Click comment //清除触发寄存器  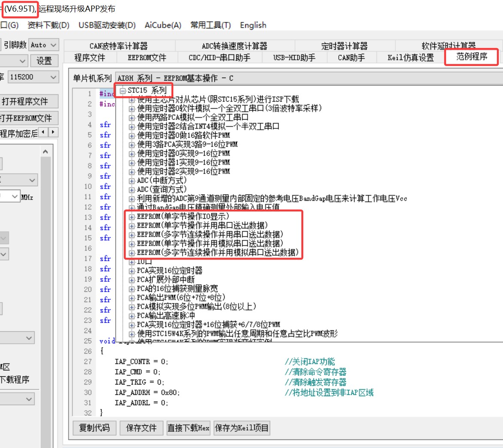point(315,382)
